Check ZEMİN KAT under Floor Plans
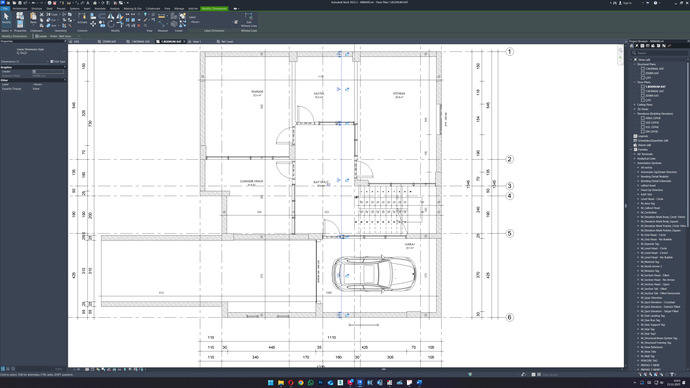The width and height of the screenshot is (690, 388). [x=643, y=95]
